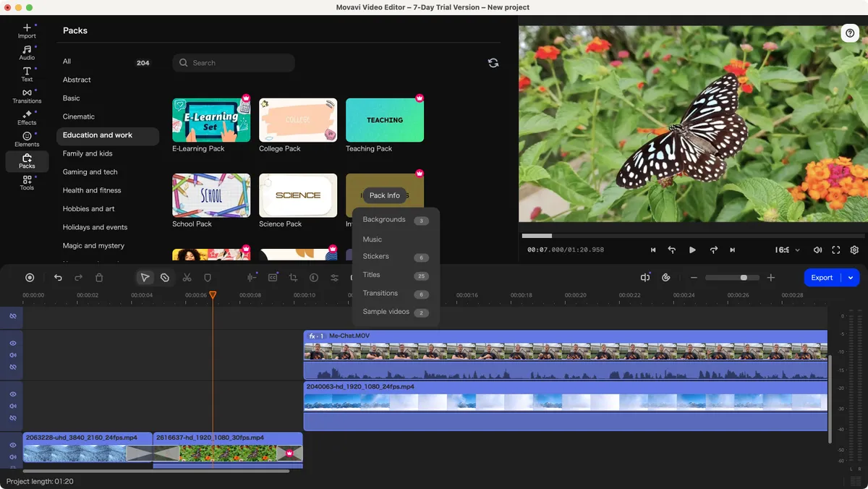Click the Refresh packs button near the search bar
Screen dimensions: 868x489
click(493, 63)
